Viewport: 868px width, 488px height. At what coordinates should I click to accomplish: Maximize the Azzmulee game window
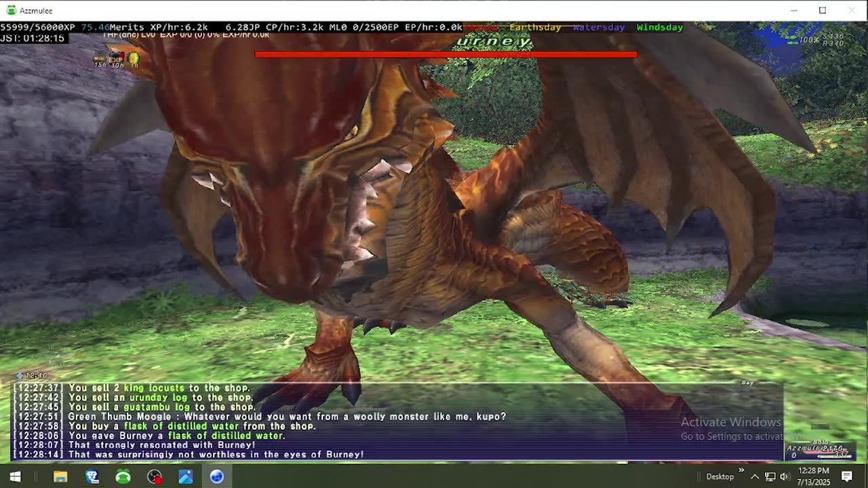click(x=823, y=10)
